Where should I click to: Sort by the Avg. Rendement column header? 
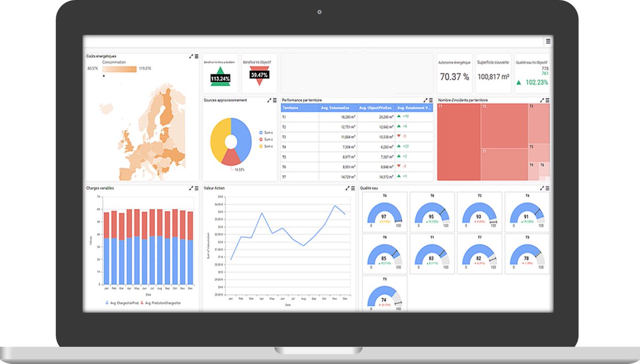[414, 108]
